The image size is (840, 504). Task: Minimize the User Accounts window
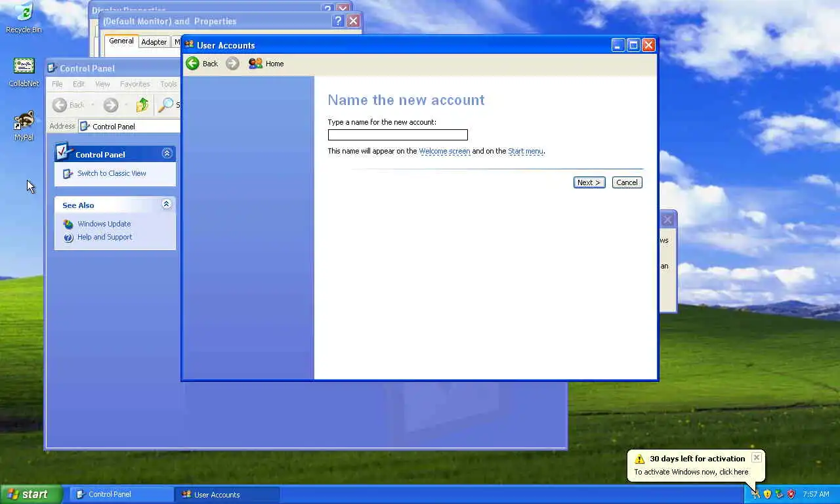[x=618, y=45]
